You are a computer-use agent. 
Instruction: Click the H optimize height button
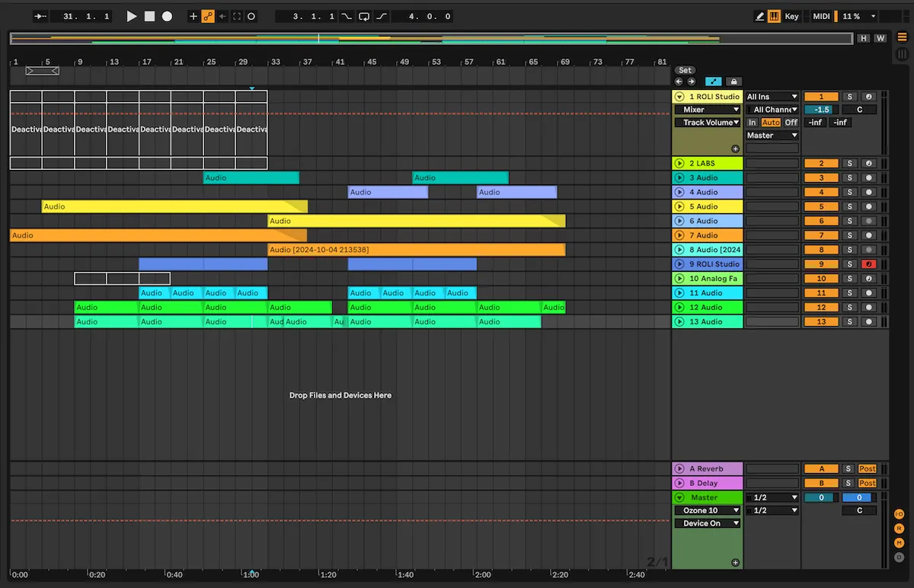click(864, 38)
